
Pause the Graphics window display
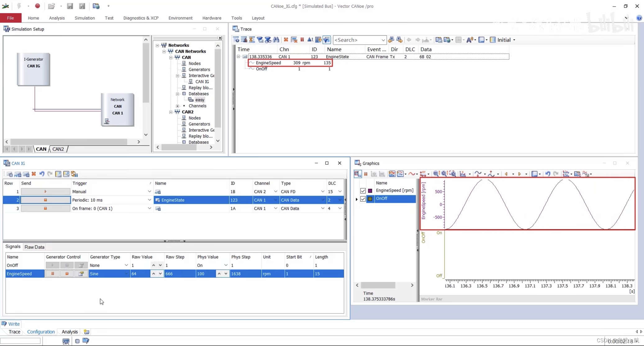click(x=366, y=174)
